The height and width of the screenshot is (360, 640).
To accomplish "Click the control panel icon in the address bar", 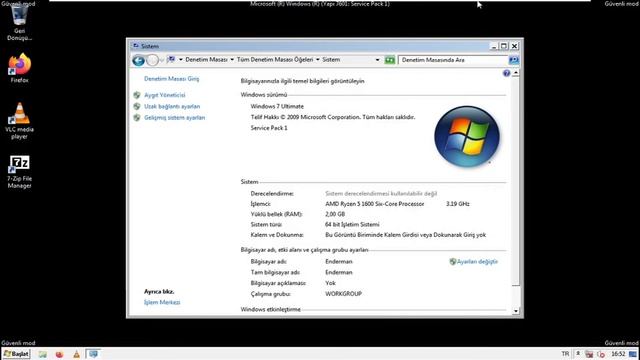I will click(171, 60).
